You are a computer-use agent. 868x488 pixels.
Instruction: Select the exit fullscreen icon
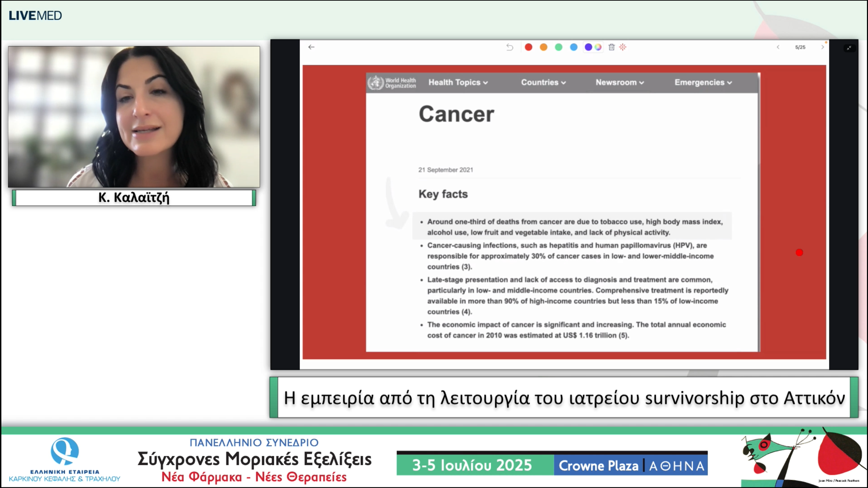849,48
